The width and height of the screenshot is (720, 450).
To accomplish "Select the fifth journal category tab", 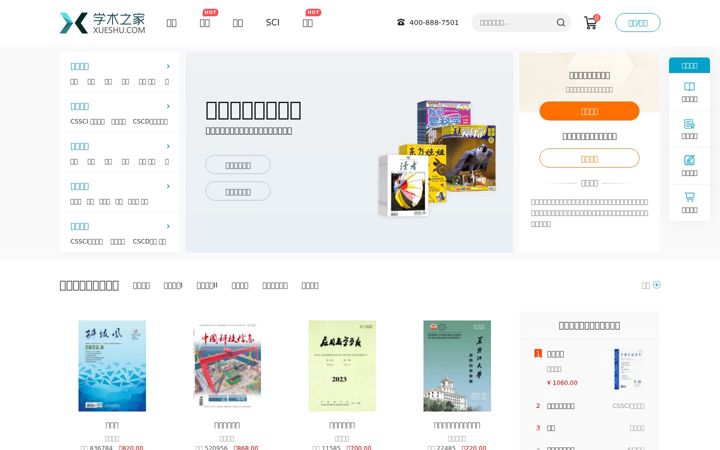I will tap(275, 285).
